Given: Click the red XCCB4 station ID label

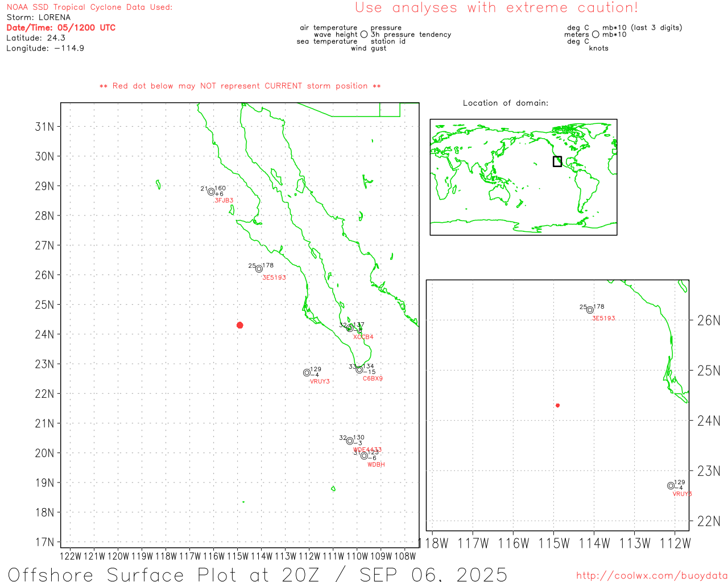Looking at the screenshot, I should point(363,337).
